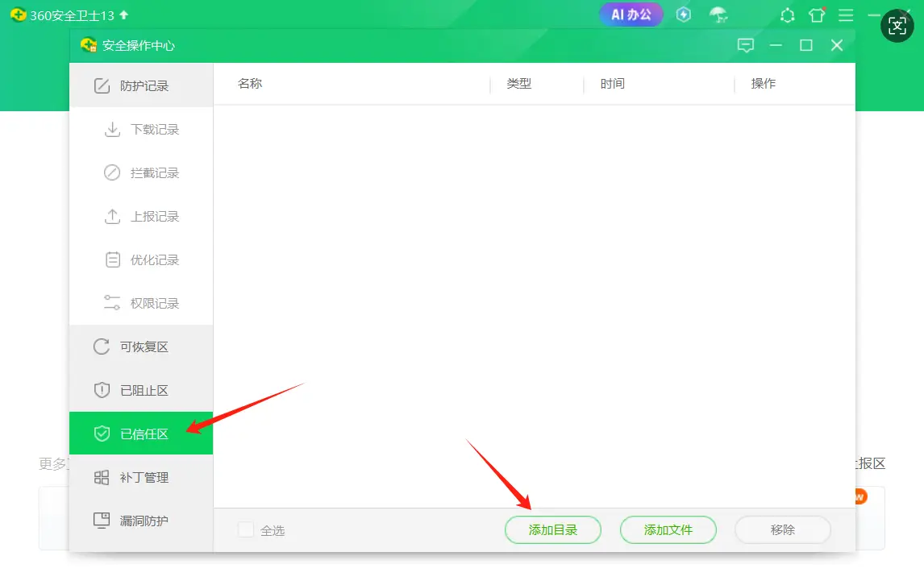Screen dimensions: 924x581
Task: Click the AI 办公 badge in title bar
Action: [x=631, y=15]
